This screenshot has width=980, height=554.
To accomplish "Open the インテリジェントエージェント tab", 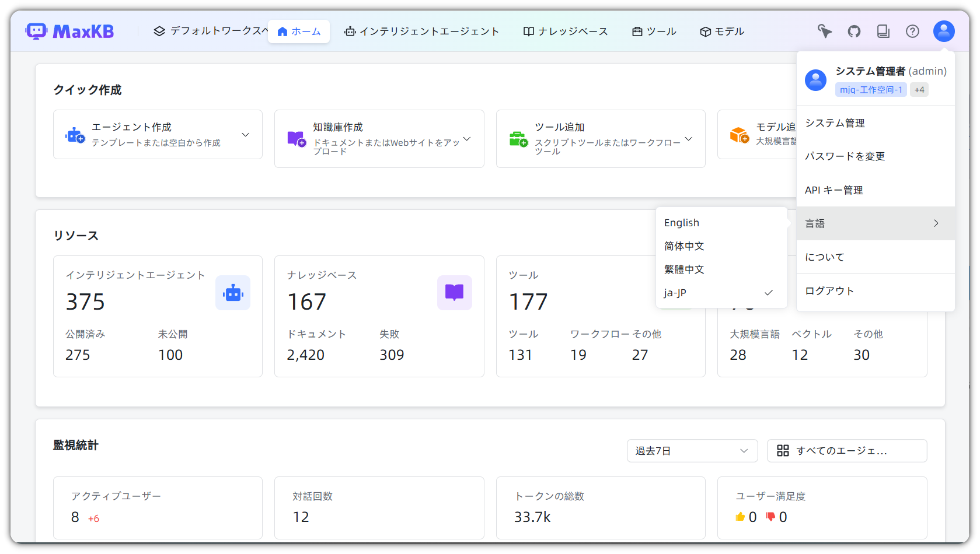I will 421,31.
